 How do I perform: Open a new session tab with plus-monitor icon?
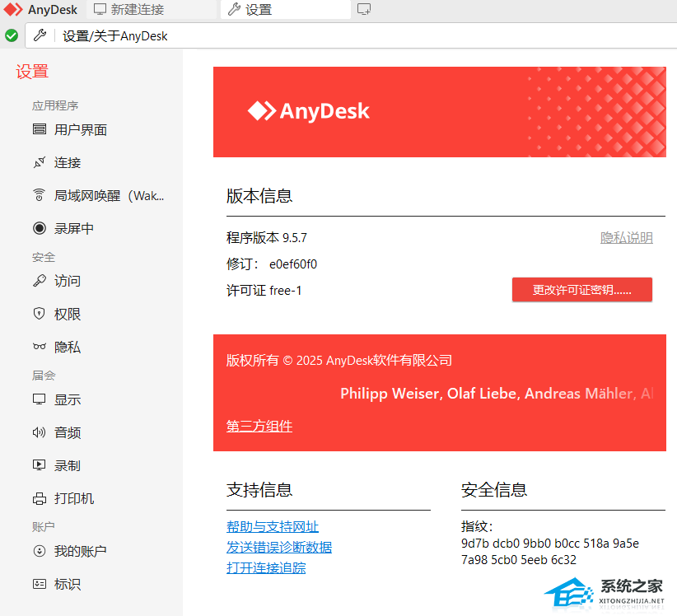364,9
